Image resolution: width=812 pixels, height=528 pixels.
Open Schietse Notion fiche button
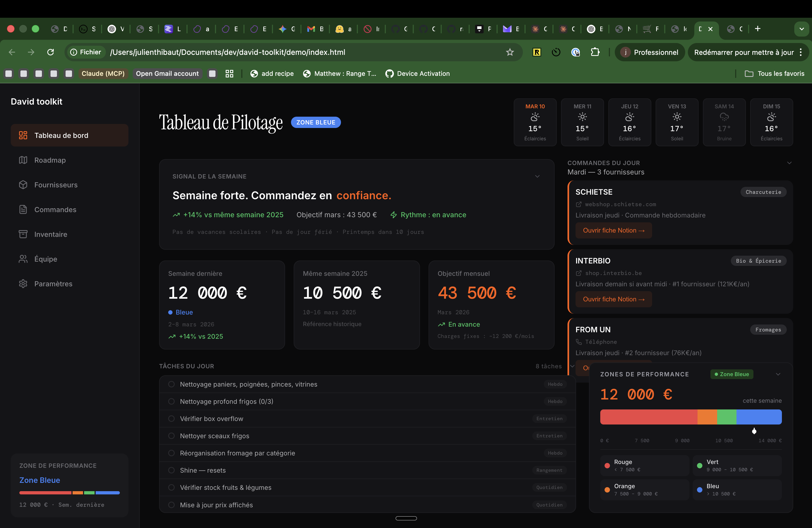click(613, 230)
